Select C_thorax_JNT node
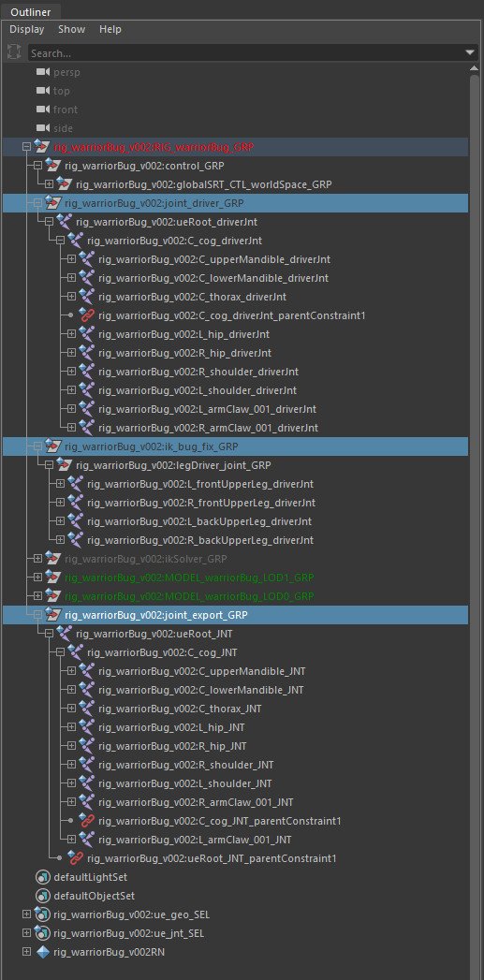 tap(180, 709)
